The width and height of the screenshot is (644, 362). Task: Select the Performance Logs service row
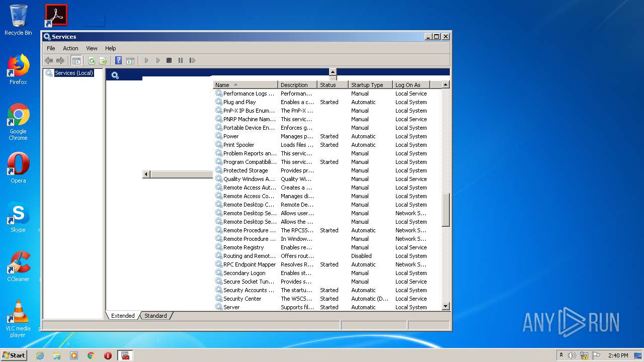321,94
